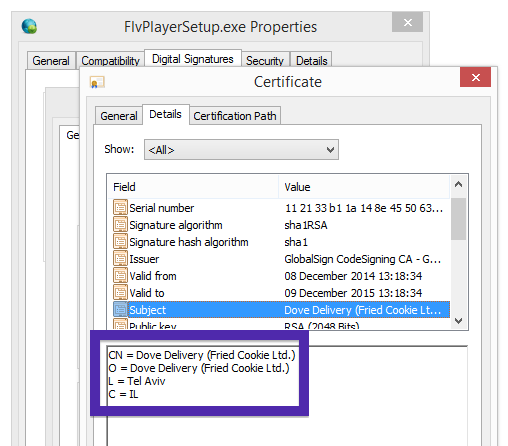Click the Valid to field icon
508x446 pixels.
coord(120,292)
